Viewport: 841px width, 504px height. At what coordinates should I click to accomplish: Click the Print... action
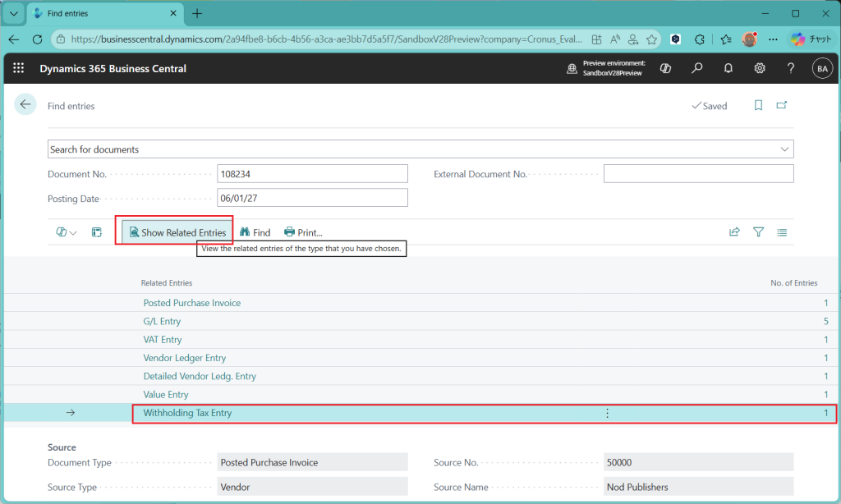303,232
